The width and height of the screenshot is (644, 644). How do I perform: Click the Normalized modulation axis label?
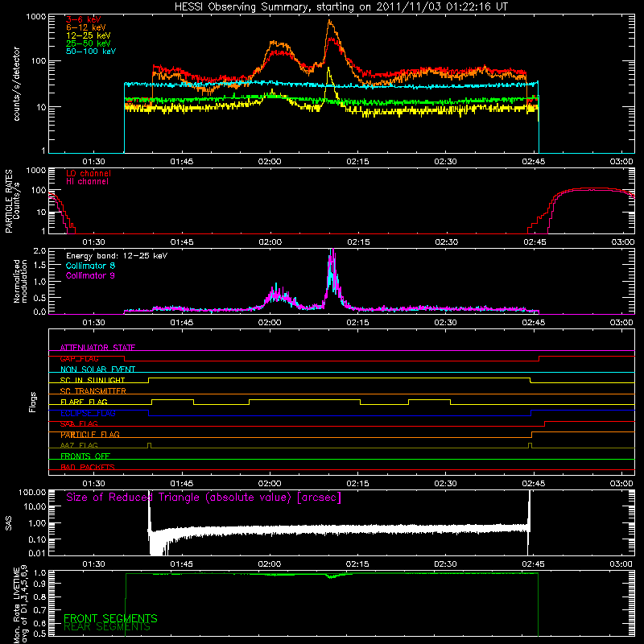click(x=20, y=281)
